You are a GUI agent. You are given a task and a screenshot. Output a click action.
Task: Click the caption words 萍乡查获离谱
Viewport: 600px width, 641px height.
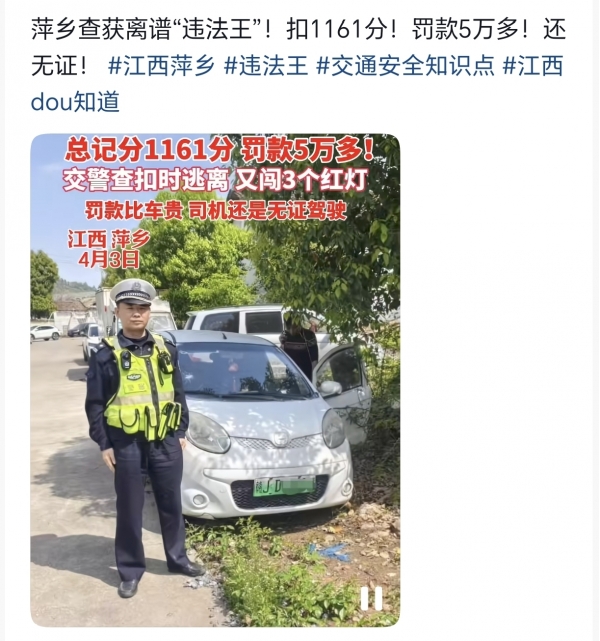click(101, 30)
